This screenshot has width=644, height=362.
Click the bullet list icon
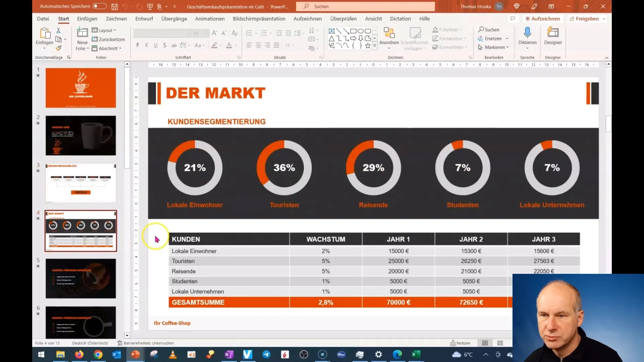click(x=249, y=33)
